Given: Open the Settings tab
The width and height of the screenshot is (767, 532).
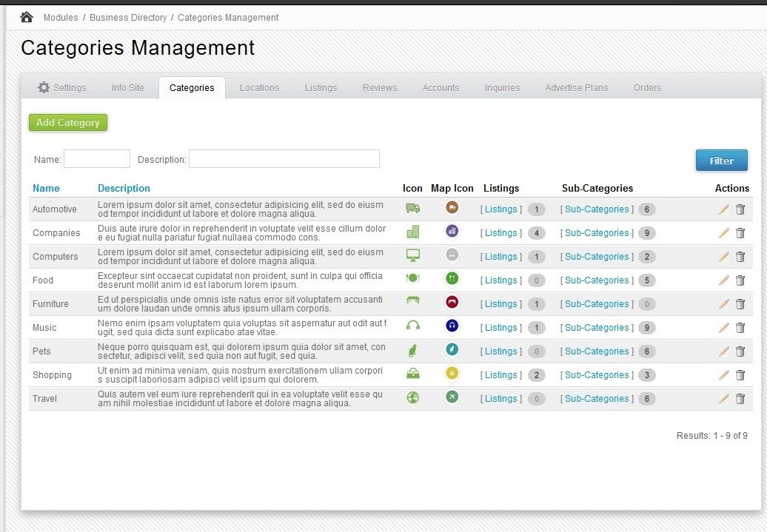Looking at the screenshot, I should [x=62, y=87].
